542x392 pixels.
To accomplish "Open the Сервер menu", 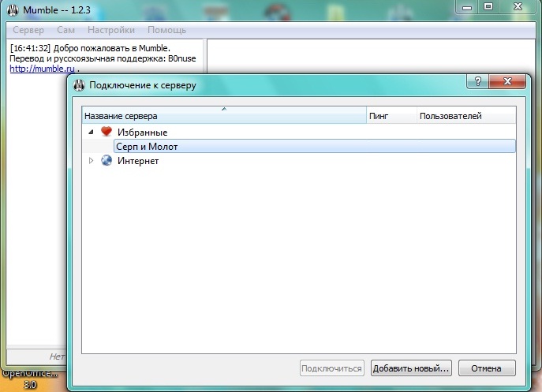I will tap(28, 30).
